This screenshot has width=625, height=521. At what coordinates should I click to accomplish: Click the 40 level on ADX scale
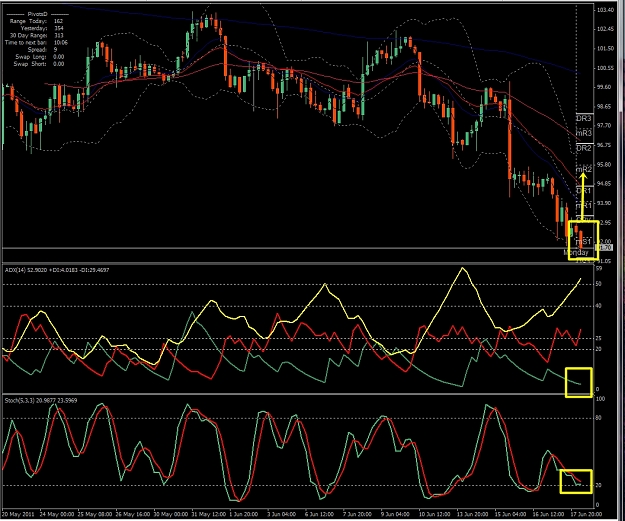tap(598, 306)
